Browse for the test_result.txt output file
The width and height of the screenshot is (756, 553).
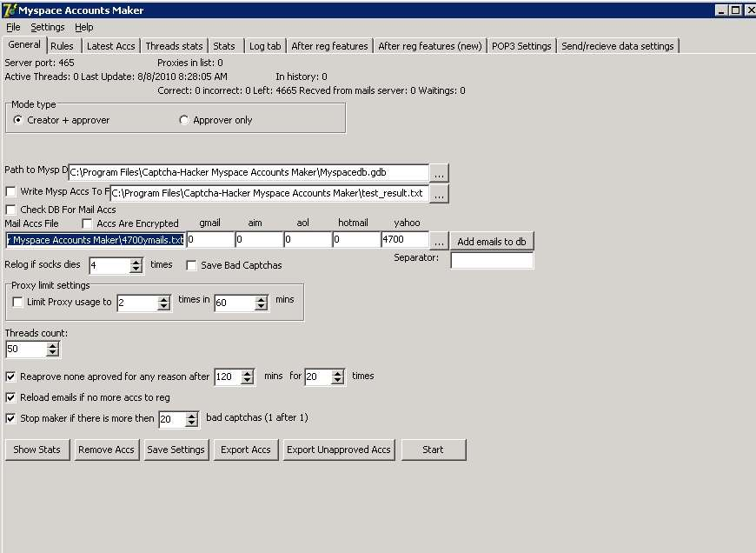(x=439, y=194)
